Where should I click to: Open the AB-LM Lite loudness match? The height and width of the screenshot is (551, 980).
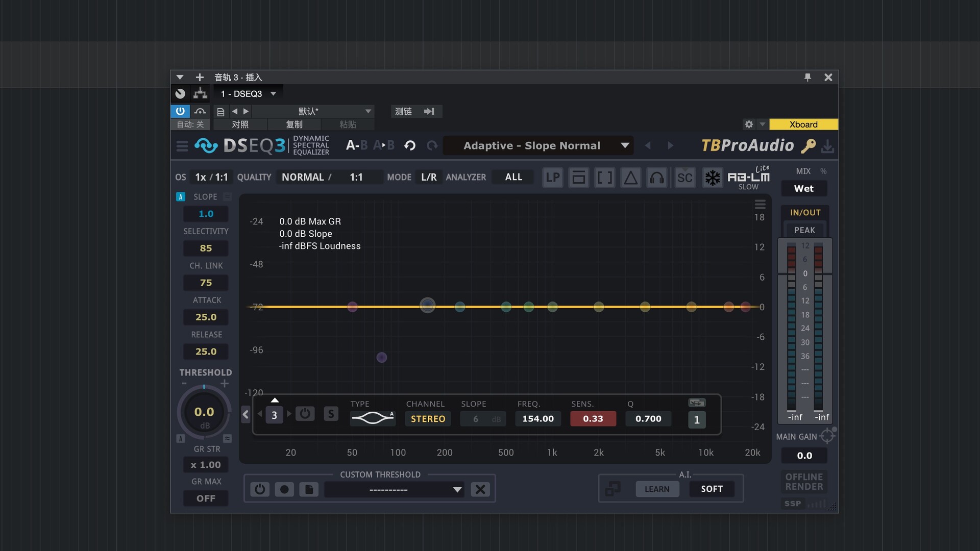749,178
